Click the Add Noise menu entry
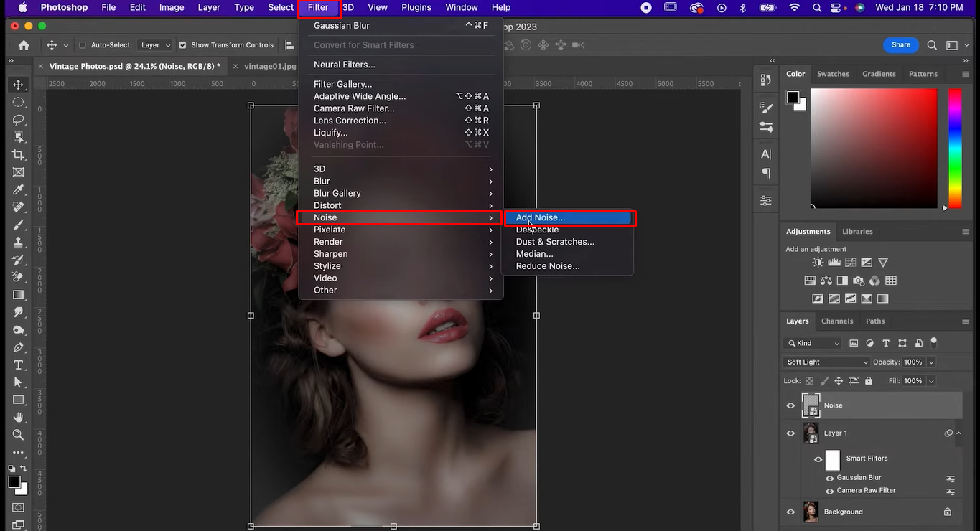Image resolution: width=980 pixels, height=531 pixels. (540, 217)
